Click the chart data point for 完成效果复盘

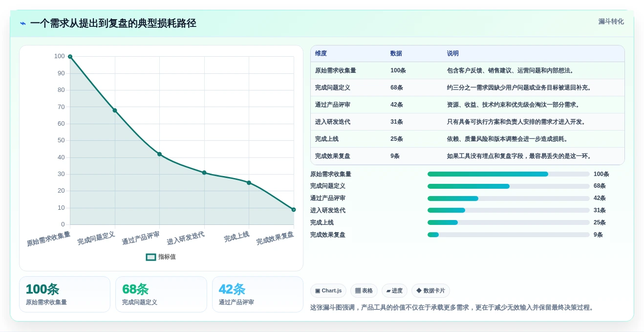click(294, 210)
